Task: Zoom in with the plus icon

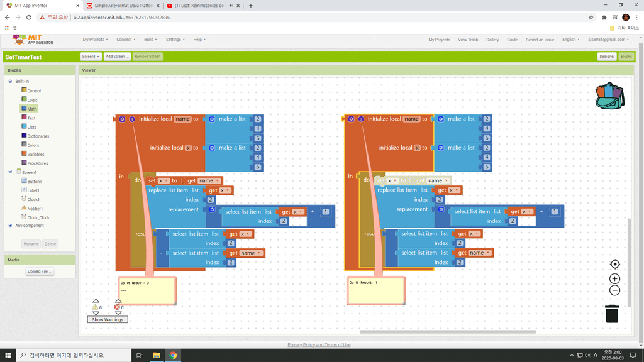Action: [614, 278]
